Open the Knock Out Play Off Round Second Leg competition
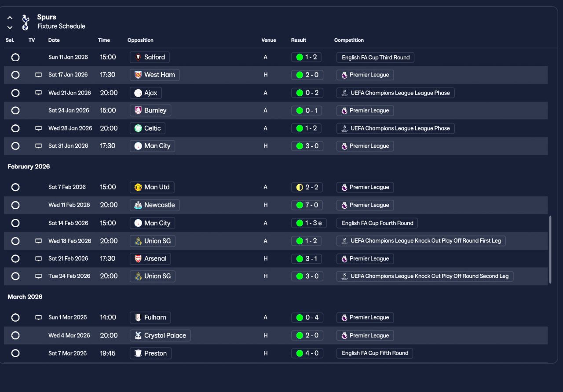This screenshot has width=563, height=392. click(425, 276)
